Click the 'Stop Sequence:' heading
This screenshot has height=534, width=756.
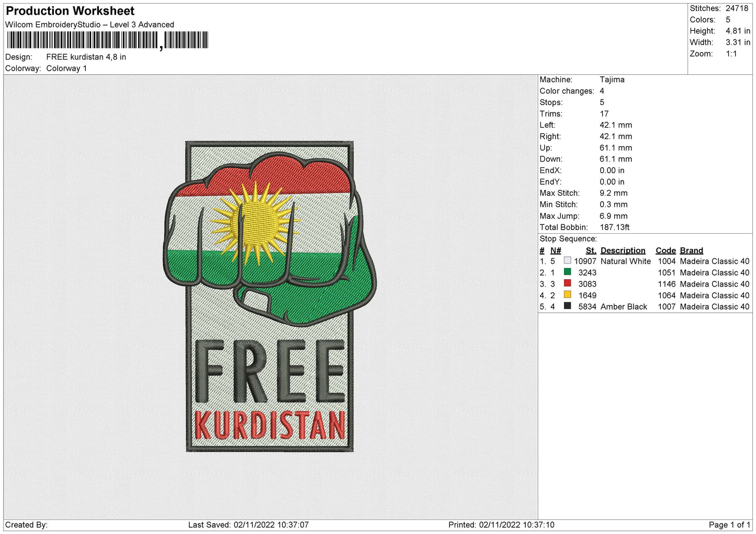pyautogui.click(x=568, y=239)
